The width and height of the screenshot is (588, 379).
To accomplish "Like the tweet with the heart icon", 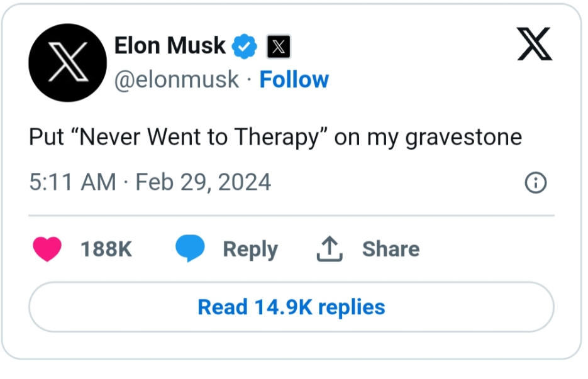I will (47, 248).
